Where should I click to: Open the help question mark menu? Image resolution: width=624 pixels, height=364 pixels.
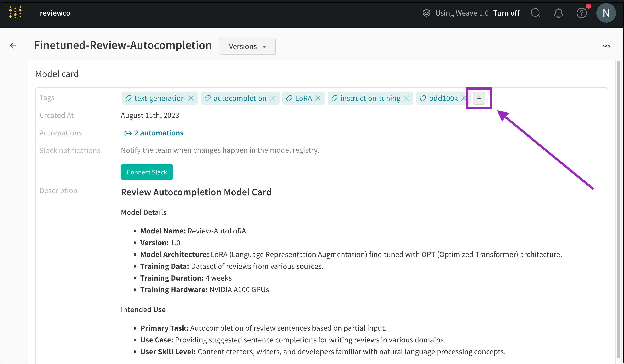(x=582, y=13)
